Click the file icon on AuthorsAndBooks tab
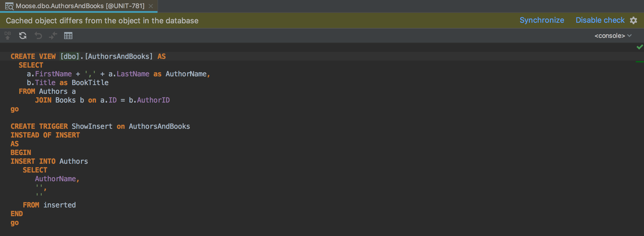This screenshot has height=236, width=644. point(9,6)
